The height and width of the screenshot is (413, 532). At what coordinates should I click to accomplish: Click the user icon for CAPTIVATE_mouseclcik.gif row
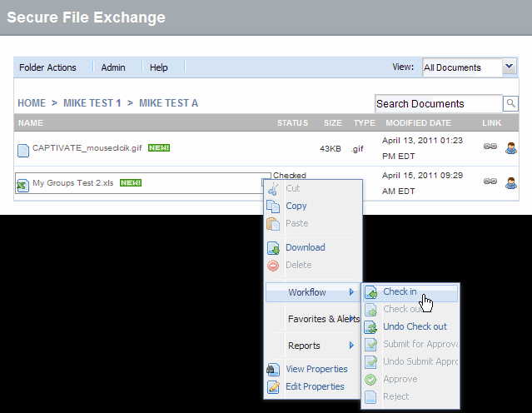point(511,147)
